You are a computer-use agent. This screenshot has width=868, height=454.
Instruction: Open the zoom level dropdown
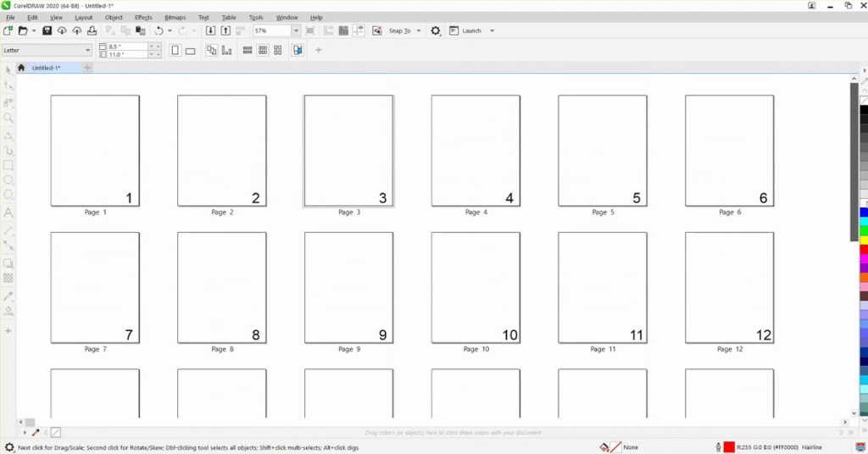click(x=296, y=31)
